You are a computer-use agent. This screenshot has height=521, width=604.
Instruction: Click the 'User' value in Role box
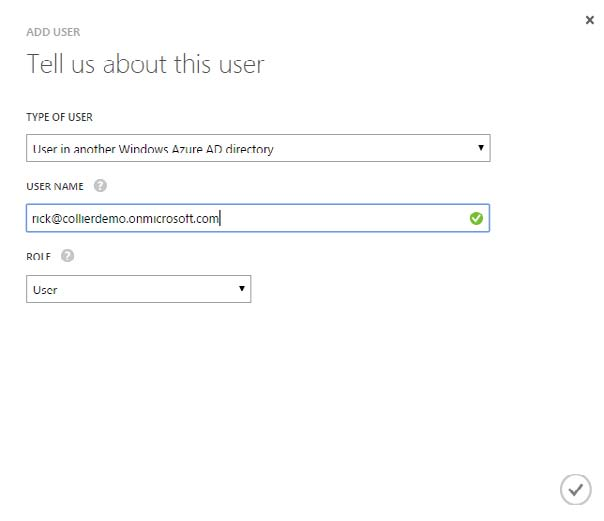tap(45, 290)
